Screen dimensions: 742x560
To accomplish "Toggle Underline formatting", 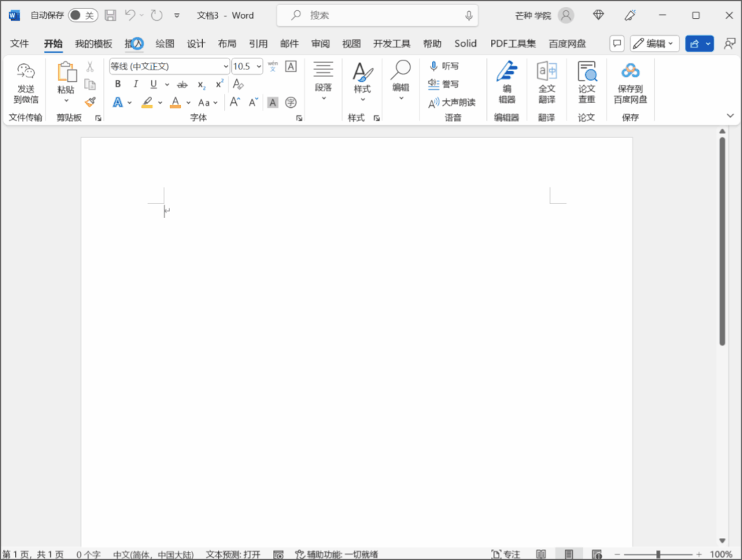I will pos(153,85).
